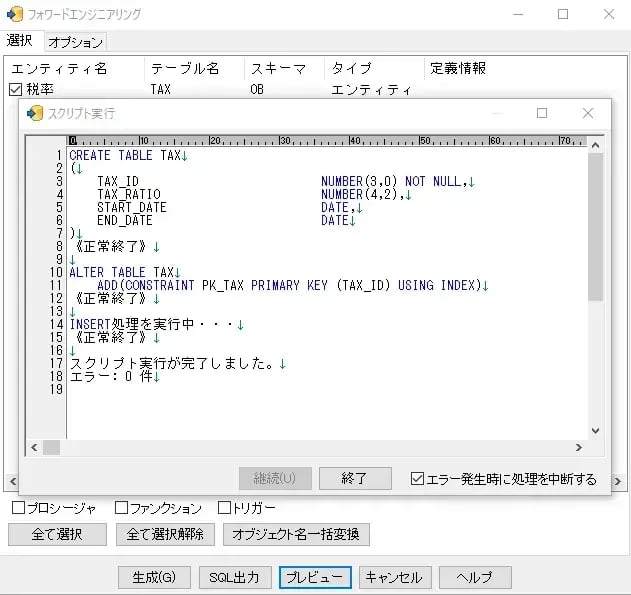631x595 pixels.
Task: Click the 全て選択 button
Action: (x=57, y=534)
